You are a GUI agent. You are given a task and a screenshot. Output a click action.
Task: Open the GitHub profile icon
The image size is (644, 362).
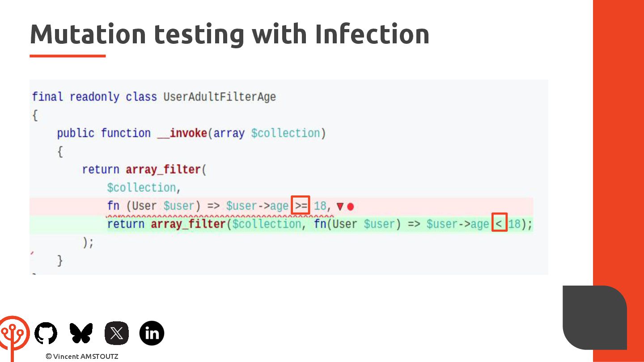pos(46,333)
